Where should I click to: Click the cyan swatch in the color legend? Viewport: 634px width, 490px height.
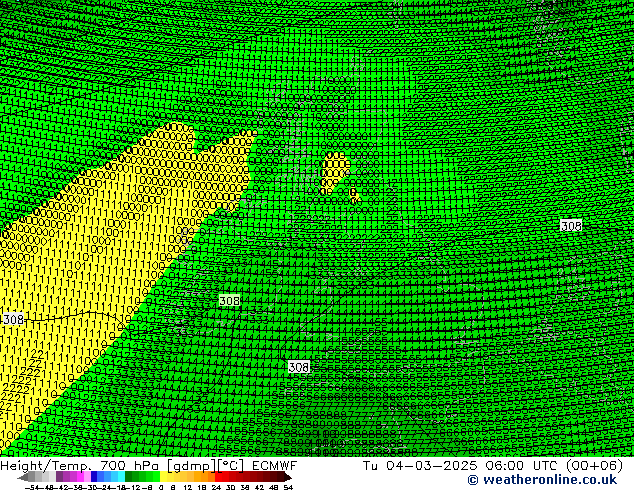121,477
